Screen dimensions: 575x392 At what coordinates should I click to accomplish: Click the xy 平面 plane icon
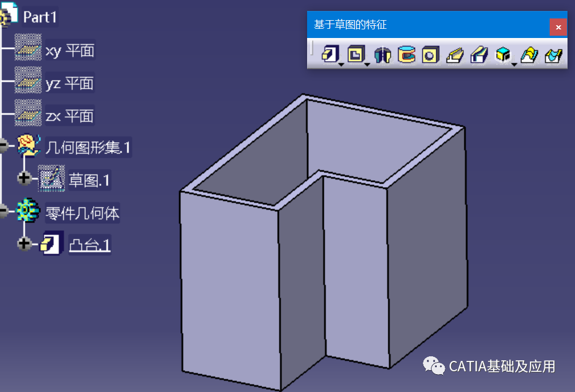click(x=28, y=47)
